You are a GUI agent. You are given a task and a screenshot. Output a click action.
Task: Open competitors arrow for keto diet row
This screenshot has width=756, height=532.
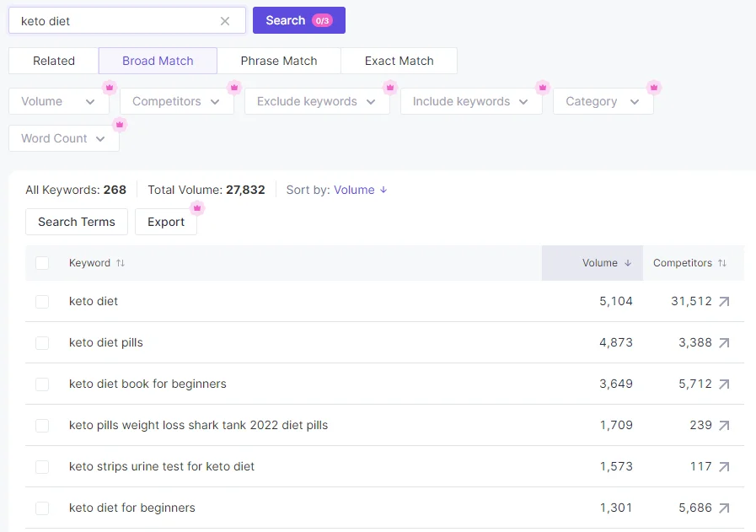[724, 302]
